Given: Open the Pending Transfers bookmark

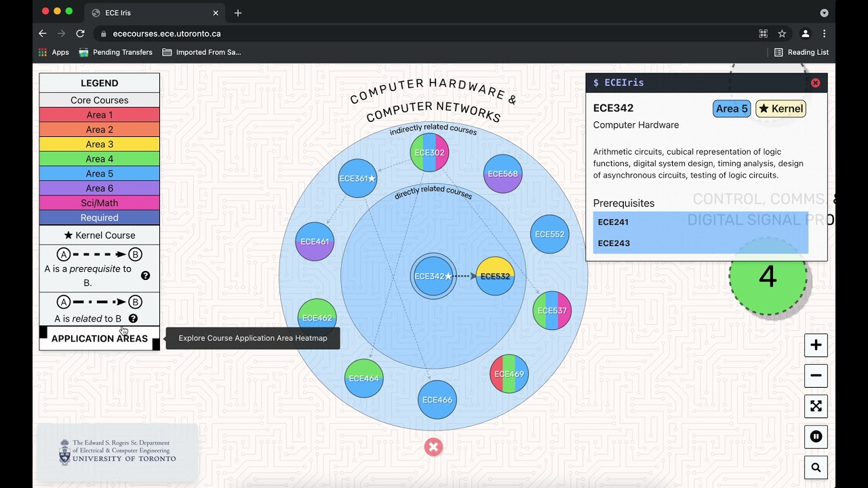Looking at the screenshot, I should [x=115, y=52].
